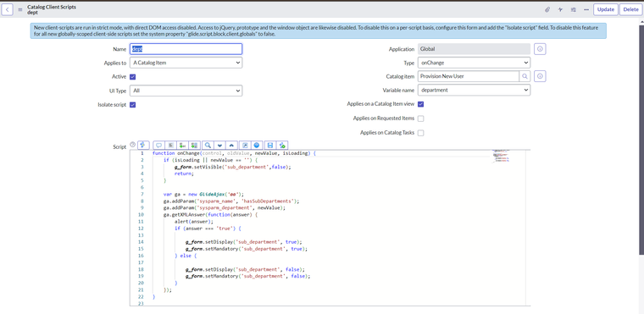Toggle comment on selected script lines
Image resolution: width=644 pixels, height=314 pixels.
coord(159,146)
